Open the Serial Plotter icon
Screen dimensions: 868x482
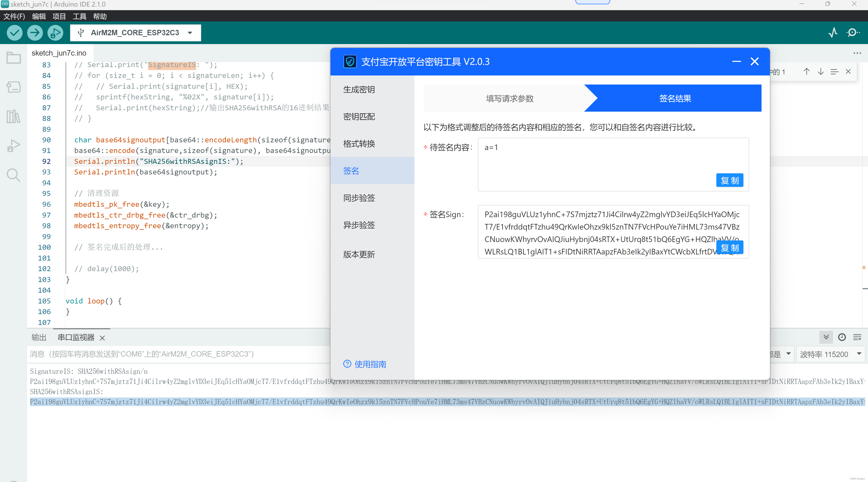point(833,33)
